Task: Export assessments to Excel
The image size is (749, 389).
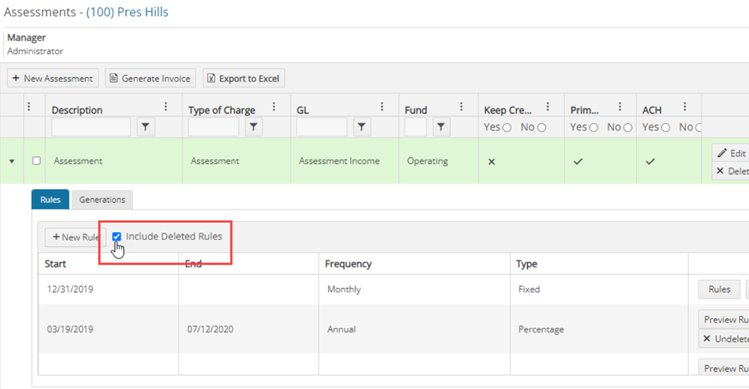Action: tap(244, 78)
